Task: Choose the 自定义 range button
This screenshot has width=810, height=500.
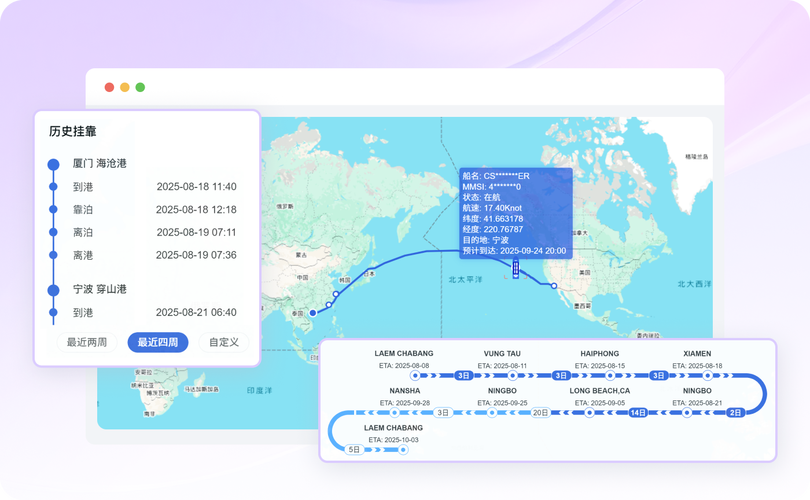Action: click(x=224, y=342)
